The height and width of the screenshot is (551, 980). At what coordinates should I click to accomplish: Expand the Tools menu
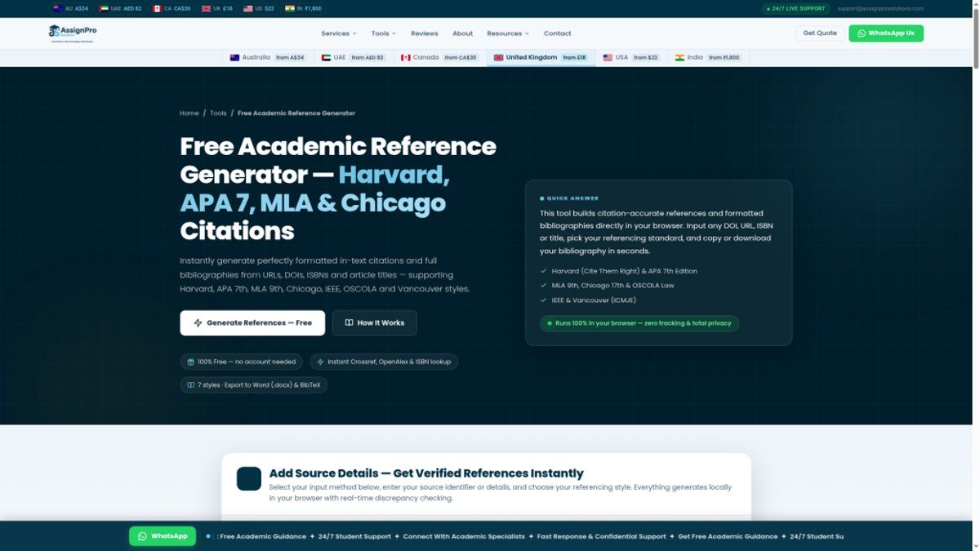point(383,33)
